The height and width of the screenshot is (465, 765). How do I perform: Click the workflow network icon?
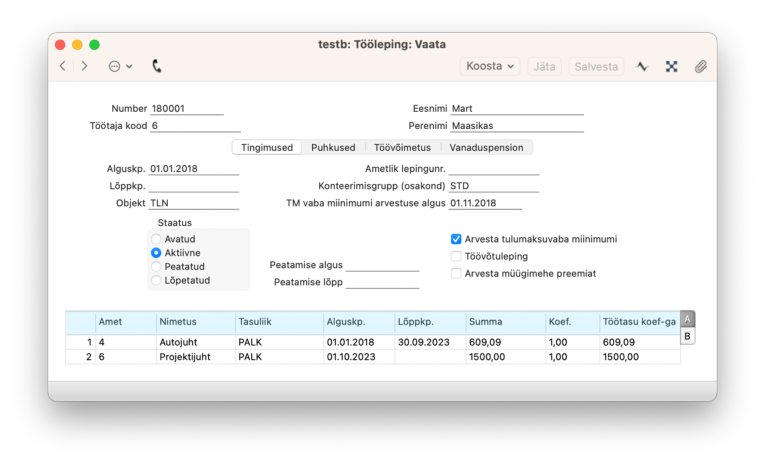[672, 66]
